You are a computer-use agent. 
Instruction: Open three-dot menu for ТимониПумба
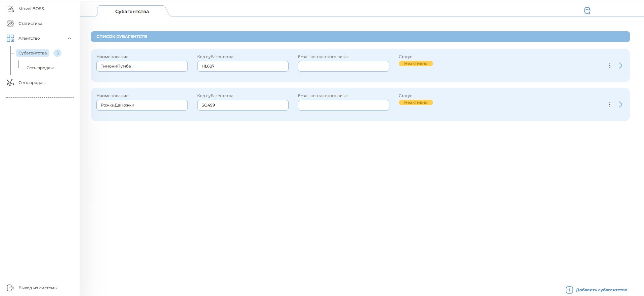click(x=609, y=66)
